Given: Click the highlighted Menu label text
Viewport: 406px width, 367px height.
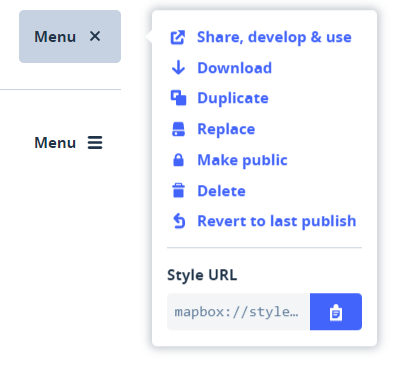Looking at the screenshot, I should point(55,37).
